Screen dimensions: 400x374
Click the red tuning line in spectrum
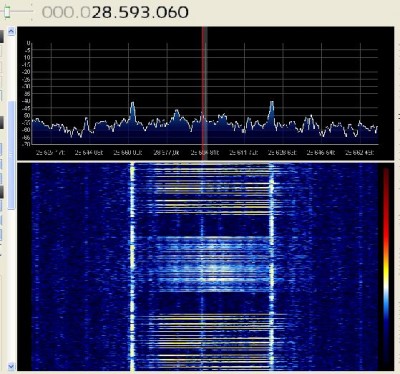click(x=202, y=93)
